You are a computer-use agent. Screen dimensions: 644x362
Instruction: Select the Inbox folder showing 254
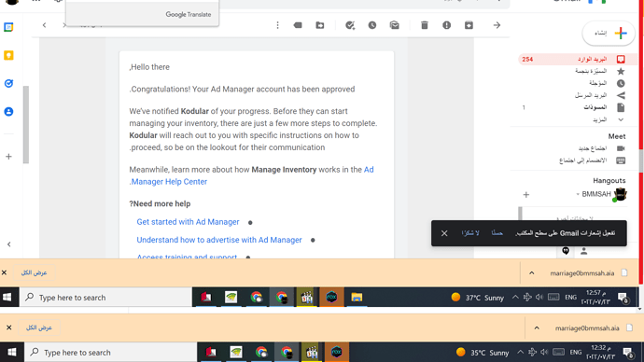578,59
